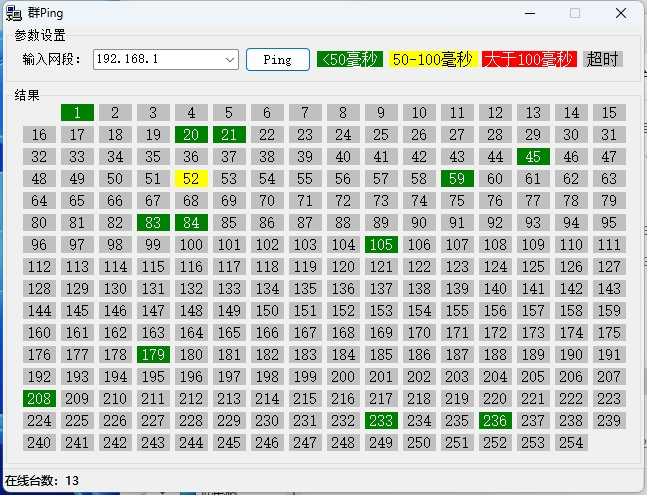Screen dimensions: 647x495
Task: Select green host cell 83
Action: (153, 223)
